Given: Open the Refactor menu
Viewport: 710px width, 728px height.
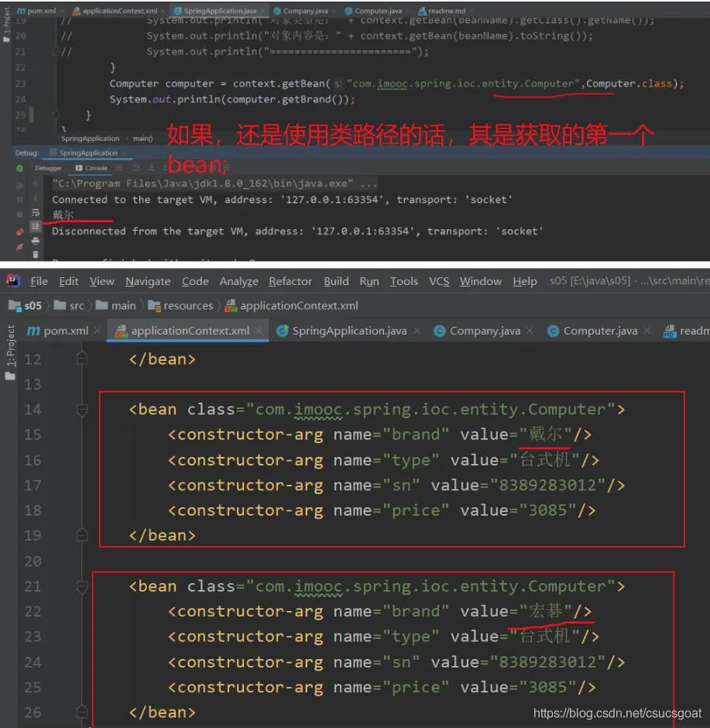Looking at the screenshot, I should (x=290, y=281).
